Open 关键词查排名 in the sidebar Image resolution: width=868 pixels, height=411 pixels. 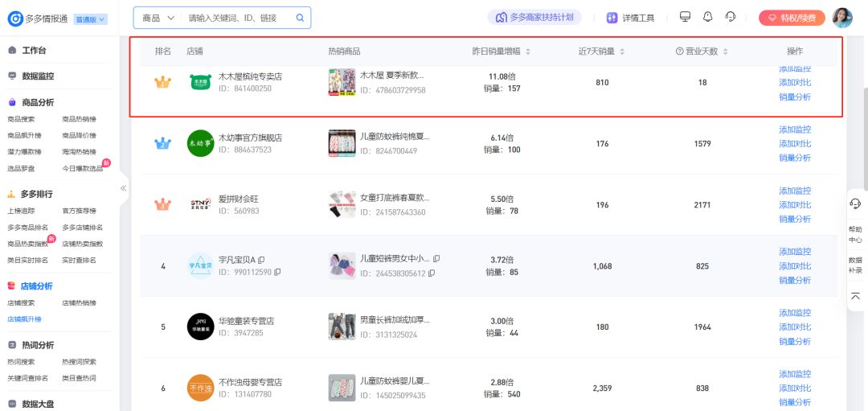point(27,378)
